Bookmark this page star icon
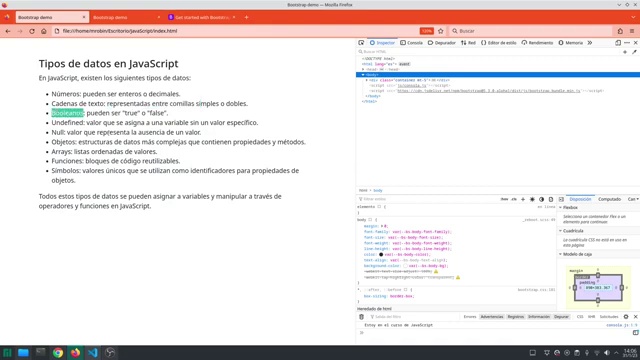 [441, 31]
